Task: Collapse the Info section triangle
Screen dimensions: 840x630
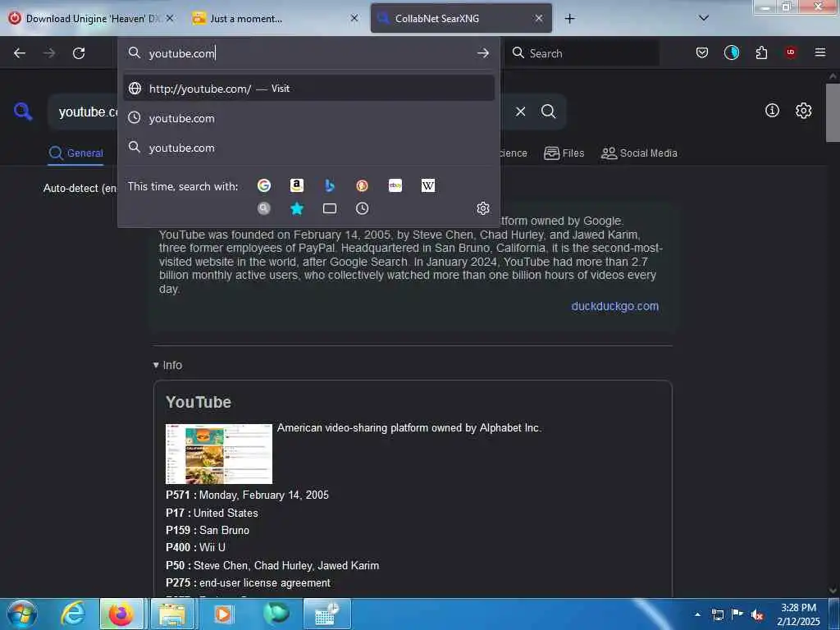Action: click(156, 365)
